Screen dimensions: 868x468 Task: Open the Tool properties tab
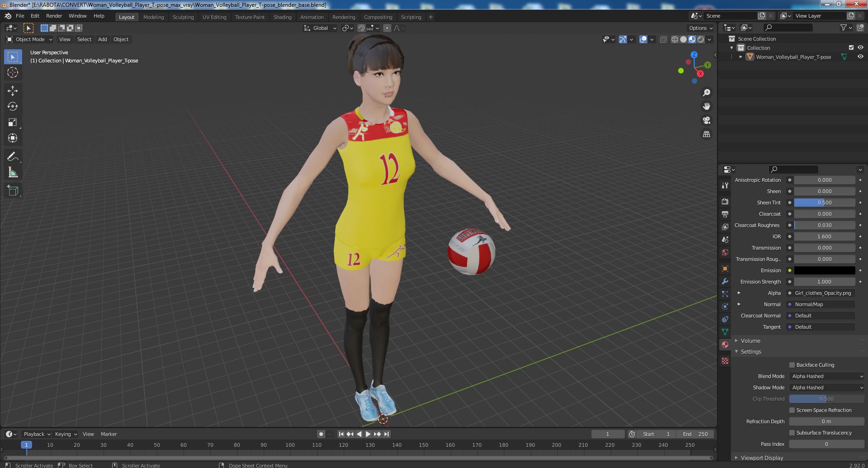(725, 185)
